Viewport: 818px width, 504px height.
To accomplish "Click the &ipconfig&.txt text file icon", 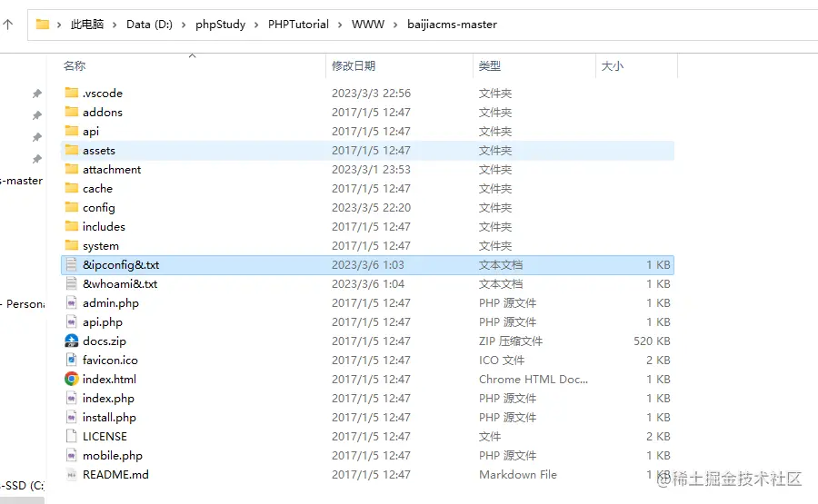I will click(x=72, y=265).
